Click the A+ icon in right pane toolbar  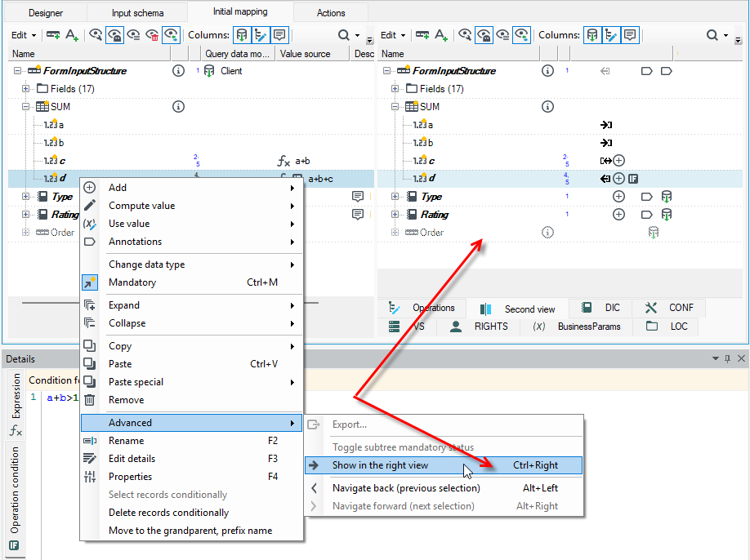coord(441,35)
